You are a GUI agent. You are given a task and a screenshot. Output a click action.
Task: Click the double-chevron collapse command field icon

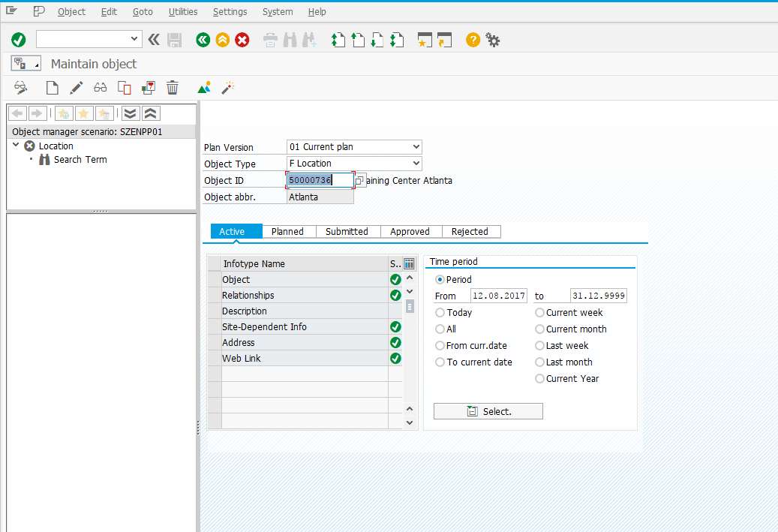coord(154,40)
